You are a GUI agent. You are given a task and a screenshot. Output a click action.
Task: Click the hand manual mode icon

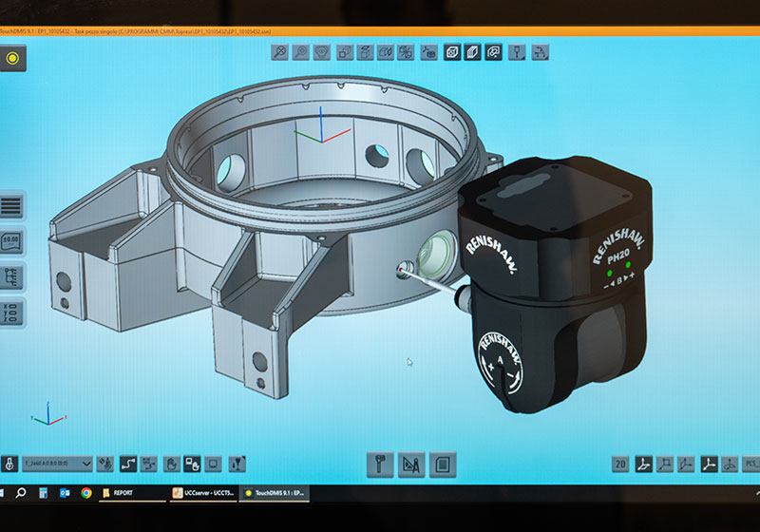[171, 465]
